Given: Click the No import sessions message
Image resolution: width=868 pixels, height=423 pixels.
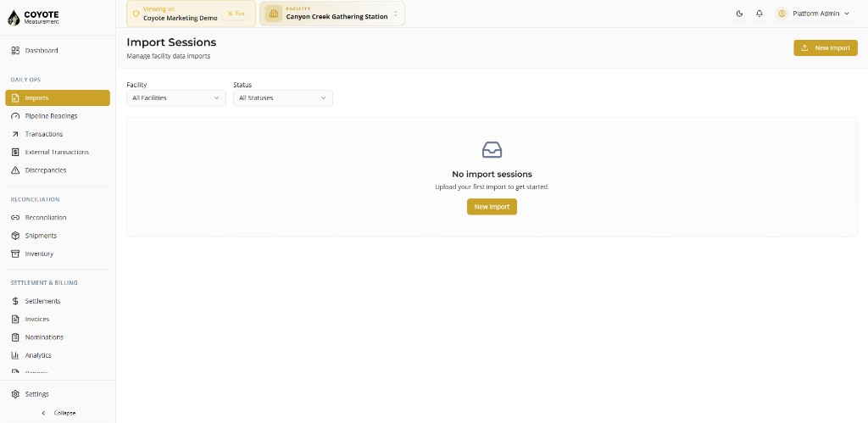Looking at the screenshot, I should [492, 175].
